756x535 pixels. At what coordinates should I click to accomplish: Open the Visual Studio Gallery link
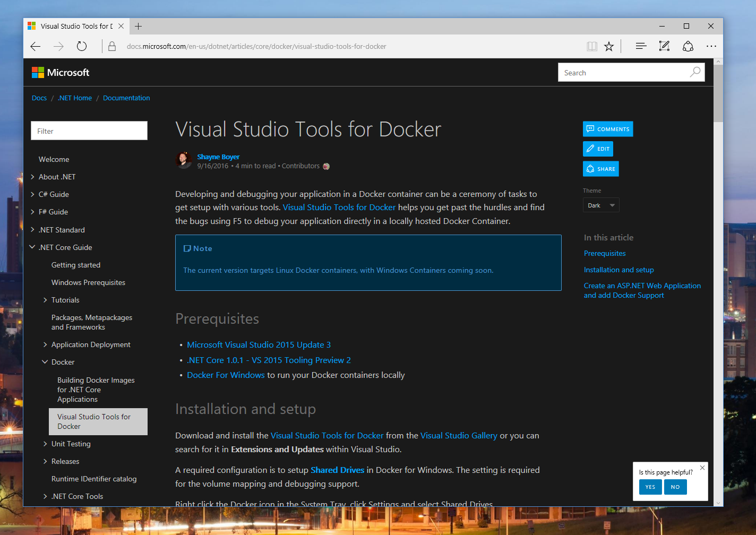[459, 436]
